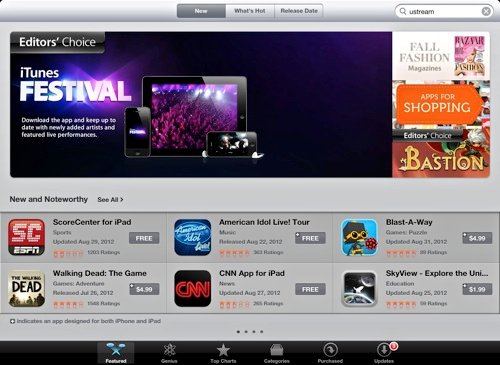Image resolution: width=500 pixels, height=365 pixels.
Task: Open Walking Dead: The Game title
Action: (x=100, y=273)
